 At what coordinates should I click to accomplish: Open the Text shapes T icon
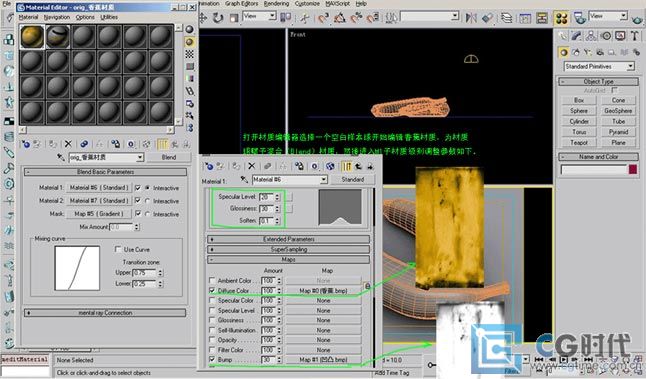pyautogui.click(x=634, y=36)
